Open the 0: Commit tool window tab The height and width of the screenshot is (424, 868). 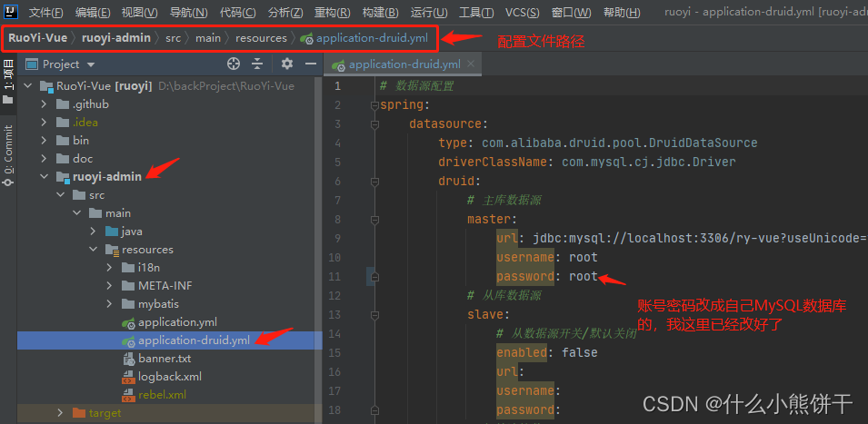[x=8, y=156]
